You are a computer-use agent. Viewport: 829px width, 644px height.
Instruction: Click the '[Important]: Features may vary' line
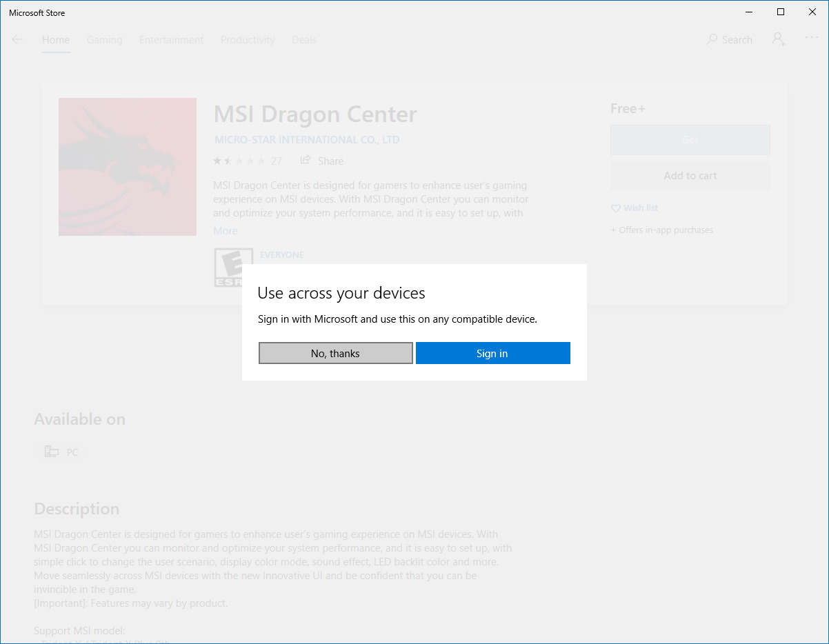pos(131,603)
